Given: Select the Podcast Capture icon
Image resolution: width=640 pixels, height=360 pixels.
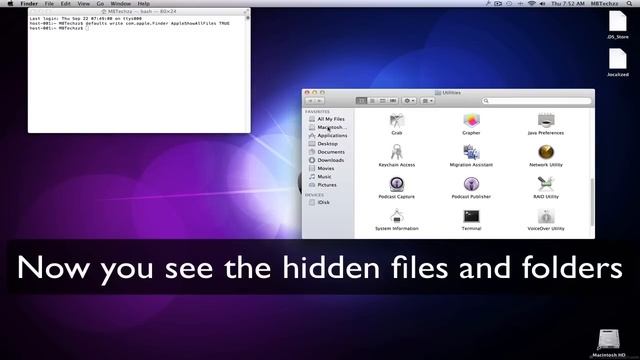Looking at the screenshot, I should tap(397, 184).
